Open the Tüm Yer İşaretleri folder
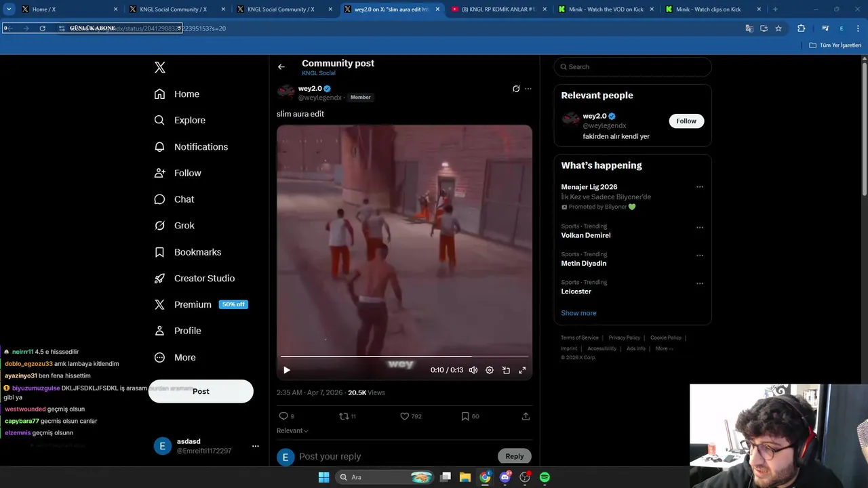This screenshot has height=488, width=868. click(x=835, y=45)
